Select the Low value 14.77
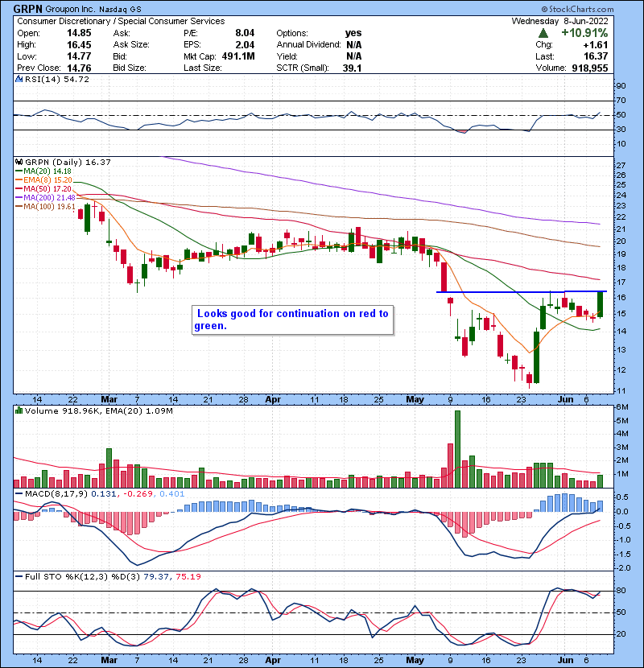Image resolution: width=644 pixels, height=668 pixels. pos(79,56)
